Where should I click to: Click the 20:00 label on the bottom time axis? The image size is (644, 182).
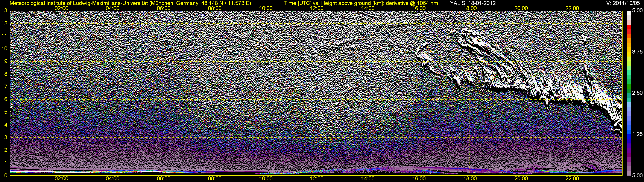[x=521, y=179]
